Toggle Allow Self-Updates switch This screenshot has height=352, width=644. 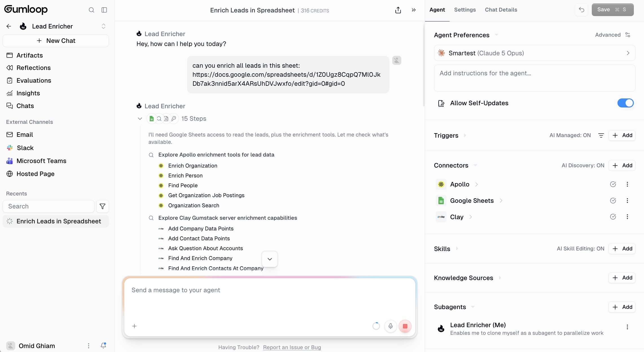click(x=625, y=103)
